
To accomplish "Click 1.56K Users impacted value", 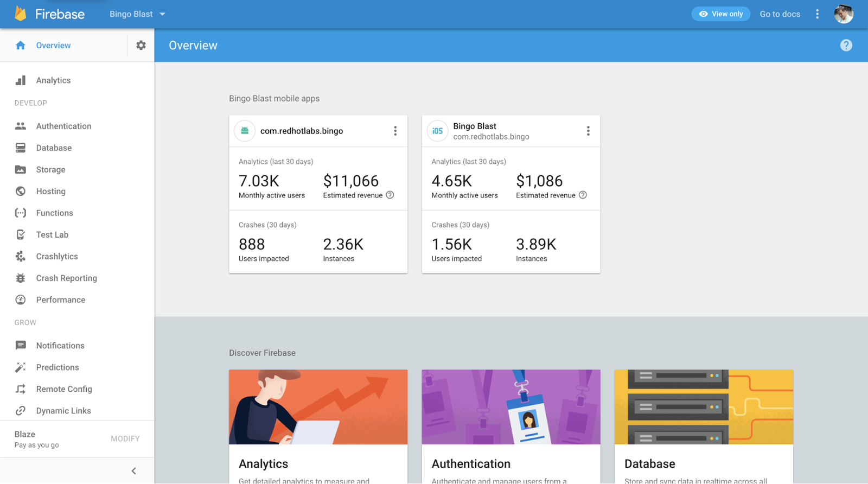I will 452,244.
